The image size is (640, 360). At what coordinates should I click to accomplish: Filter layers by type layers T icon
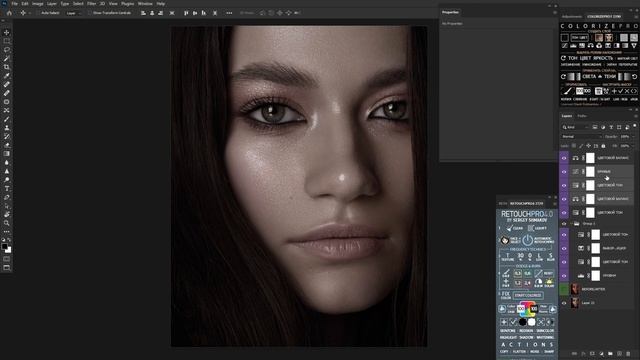[611, 127]
